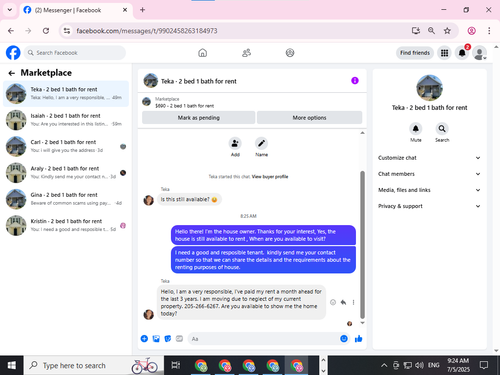Image resolution: width=500 pixels, height=375 pixels.
Task: Click Teka's avatar beside first message
Action: pyautogui.click(x=149, y=200)
